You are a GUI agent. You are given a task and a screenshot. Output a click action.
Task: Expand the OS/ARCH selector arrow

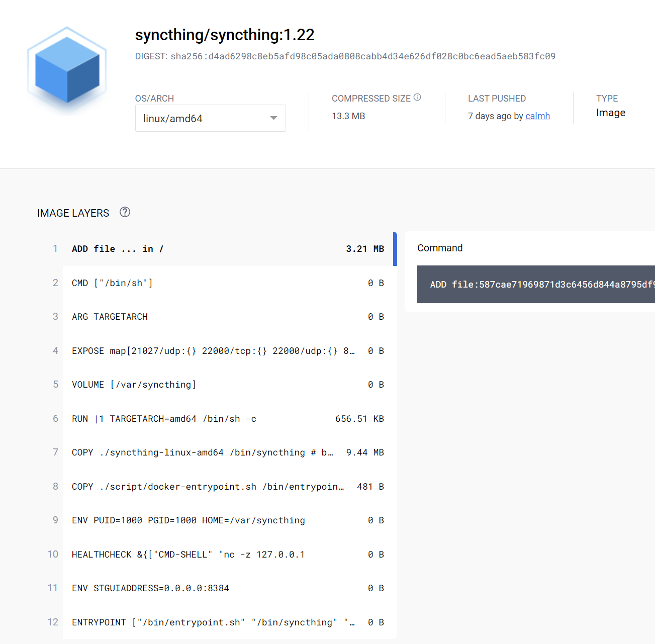pyautogui.click(x=273, y=118)
